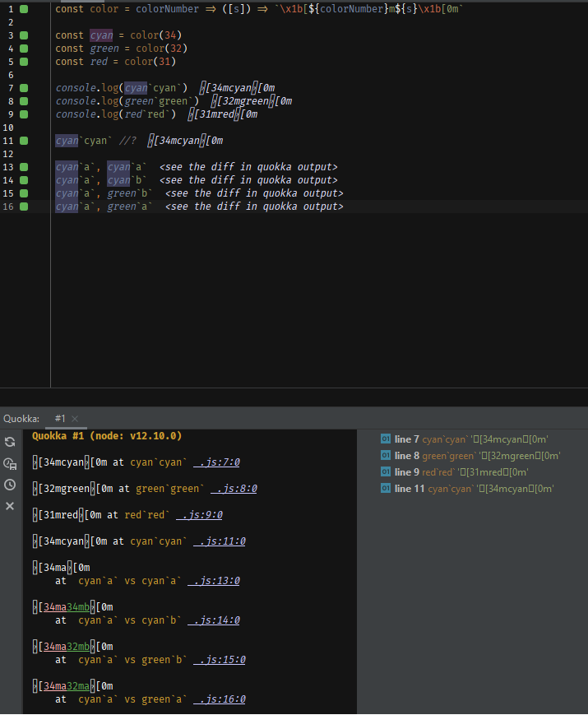Click the 01 badge next to line 8 output
The image size is (588, 715).
[385, 455]
